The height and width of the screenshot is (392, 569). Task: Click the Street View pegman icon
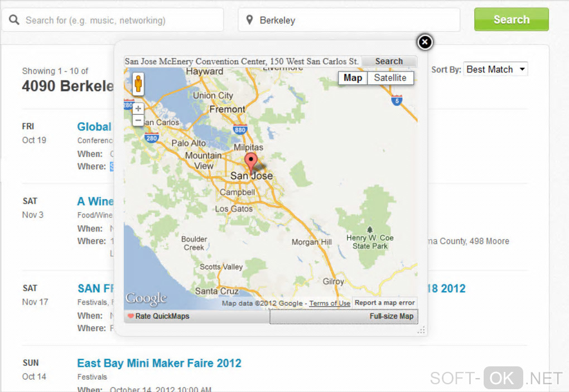[138, 84]
